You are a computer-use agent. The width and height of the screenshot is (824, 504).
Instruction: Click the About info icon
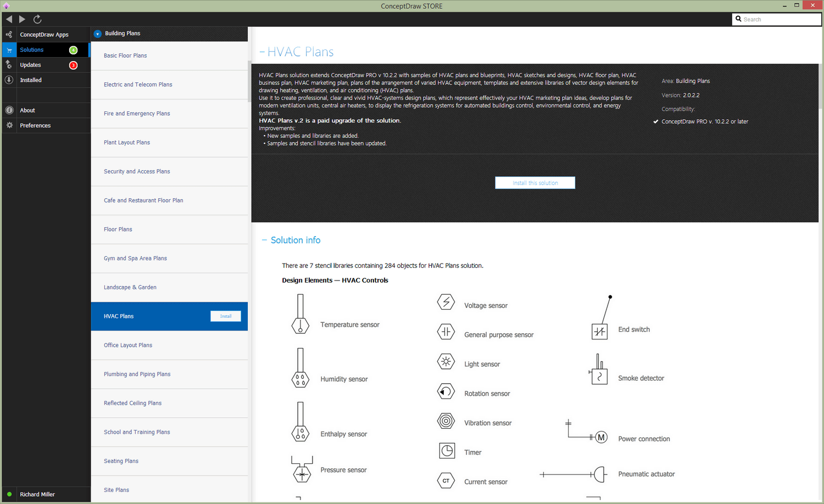click(9, 110)
